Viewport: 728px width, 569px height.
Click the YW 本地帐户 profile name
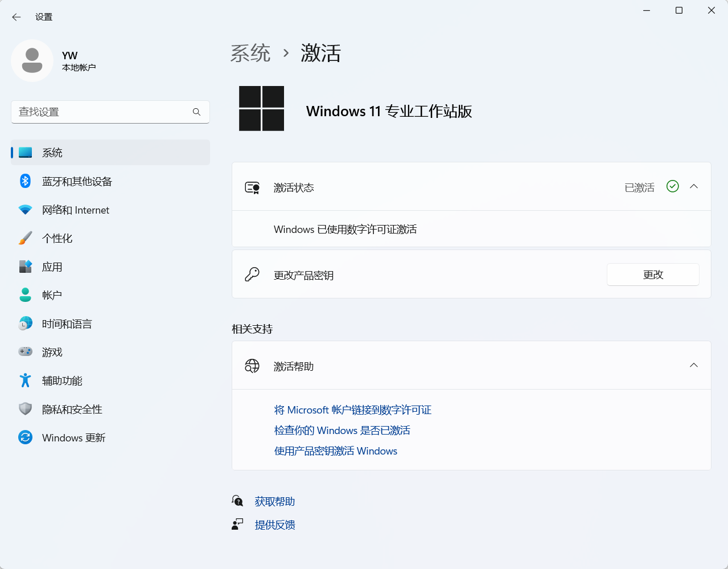click(79, 61)
